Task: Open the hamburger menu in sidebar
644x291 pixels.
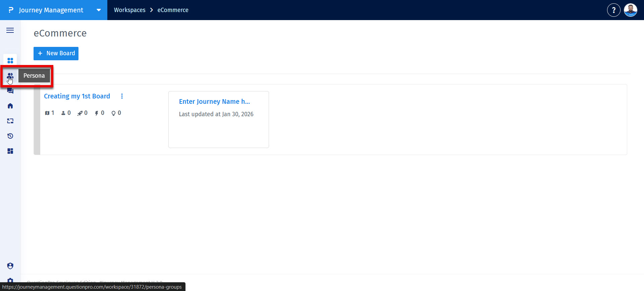Action: pos(10,30)
